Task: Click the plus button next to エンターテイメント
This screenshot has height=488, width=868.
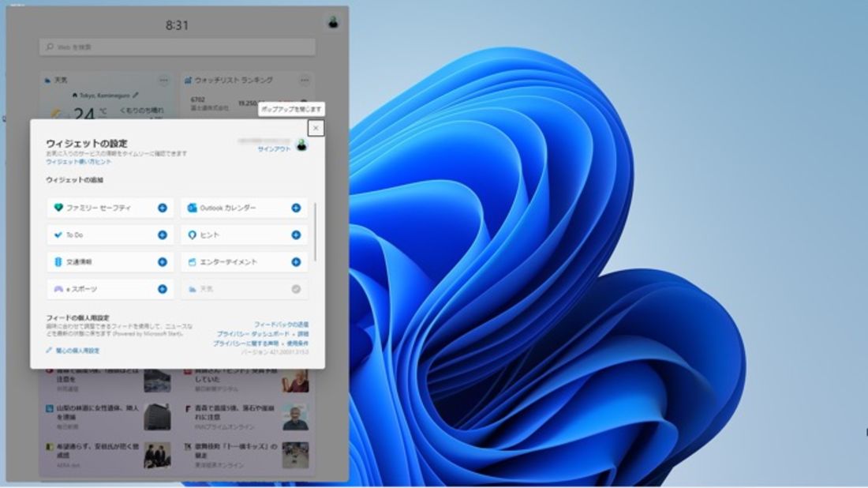Action: point(296,262)
